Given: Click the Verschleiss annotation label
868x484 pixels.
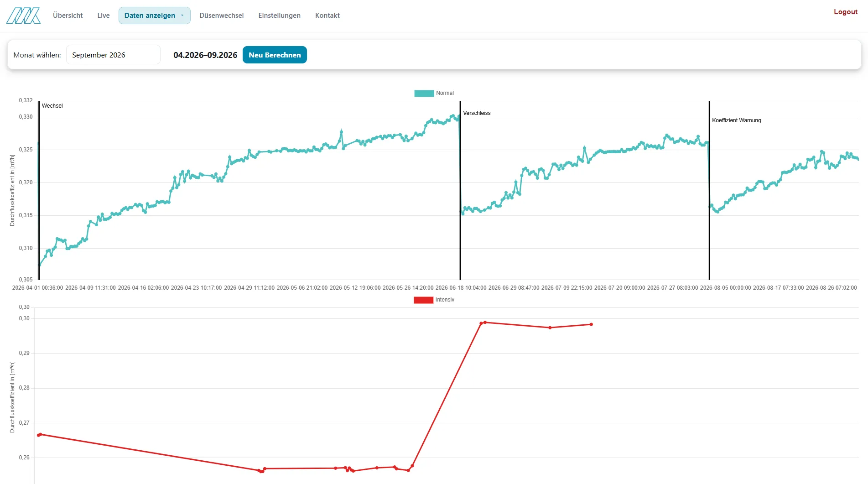Looking at the screenshot, I should 477,113.
